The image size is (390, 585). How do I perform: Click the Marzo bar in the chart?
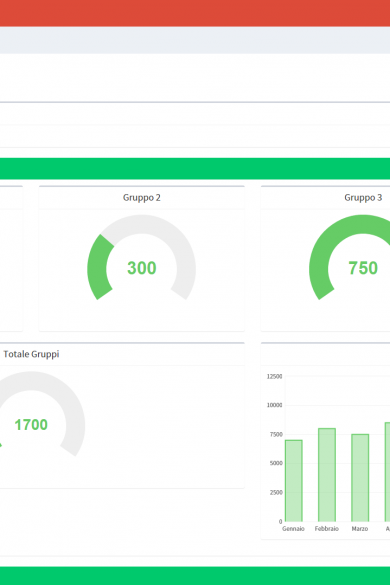pyautogui.click(x=360, y=478)
